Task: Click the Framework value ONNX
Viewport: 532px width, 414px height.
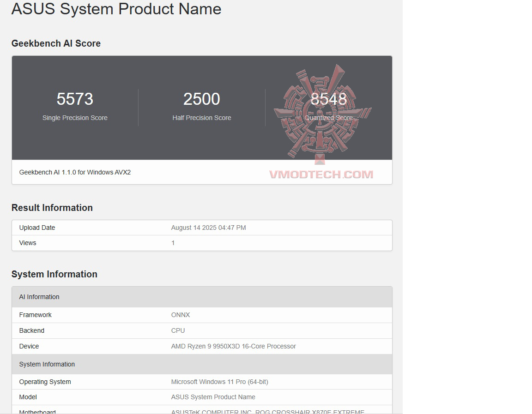Action: 181,315
